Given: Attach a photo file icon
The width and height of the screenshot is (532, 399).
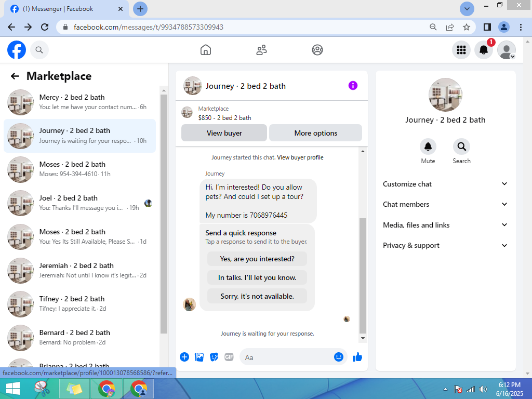Looking at the screenshot, I should pos(199,357).
